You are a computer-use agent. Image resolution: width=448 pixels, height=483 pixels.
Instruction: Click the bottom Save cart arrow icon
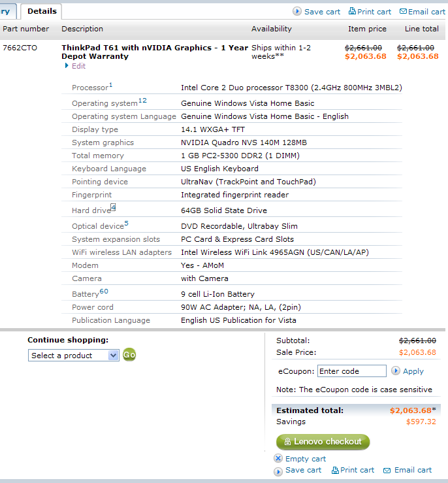click(279, 471)
